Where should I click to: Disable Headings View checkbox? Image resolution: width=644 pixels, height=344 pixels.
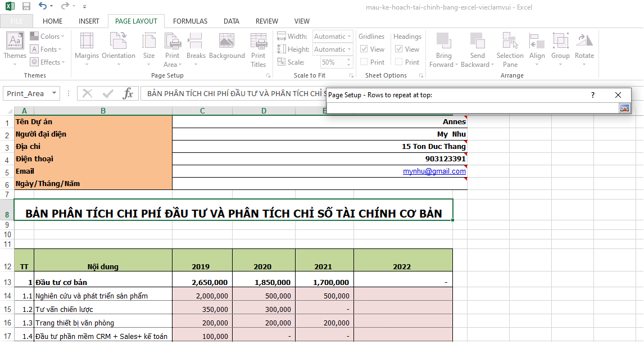pos(399,49)
